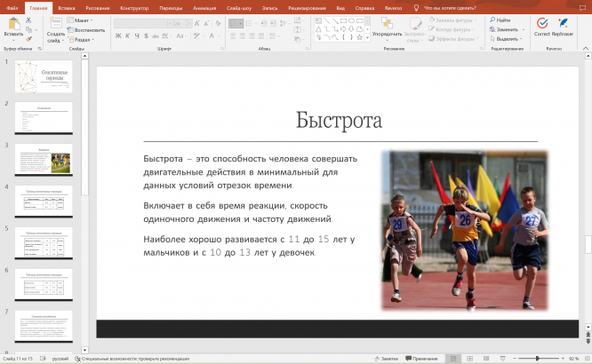The height and width of the screenshot is (364, 592).
Task: Open the Section (Раздел) dropdown
Action: coord(81,39)
